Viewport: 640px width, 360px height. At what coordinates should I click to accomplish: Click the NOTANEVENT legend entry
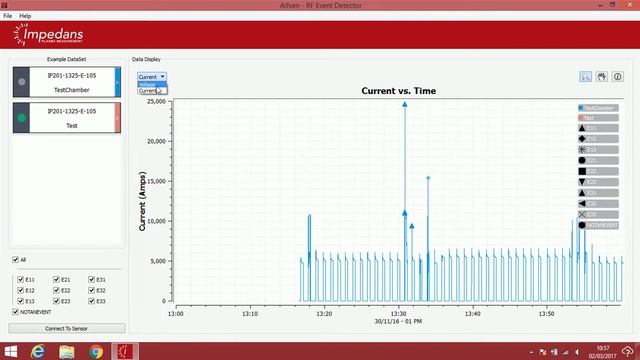click(598, 225)
